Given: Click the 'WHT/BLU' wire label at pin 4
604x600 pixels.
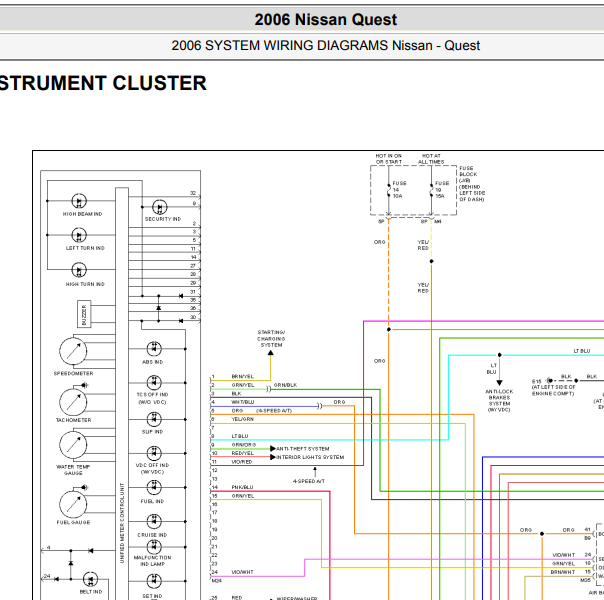Looking at the screenshot, I should tap(243, 402).
